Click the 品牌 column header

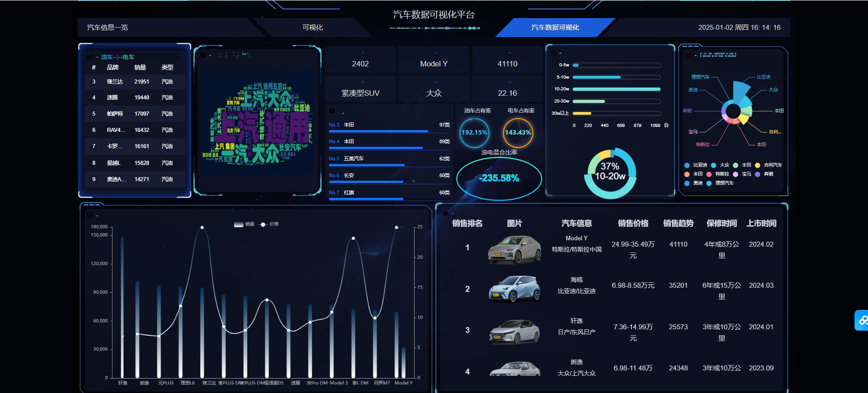(x=113, y=67)
